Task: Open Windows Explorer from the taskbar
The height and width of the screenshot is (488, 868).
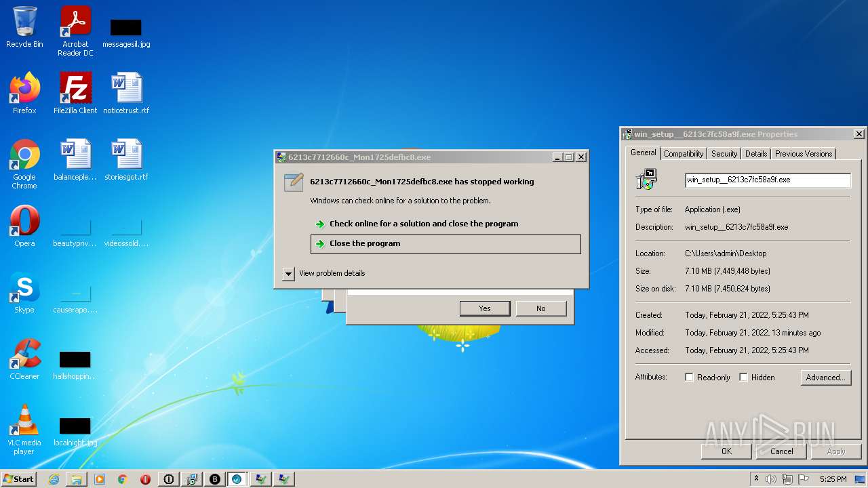Action: pos(77,479)
